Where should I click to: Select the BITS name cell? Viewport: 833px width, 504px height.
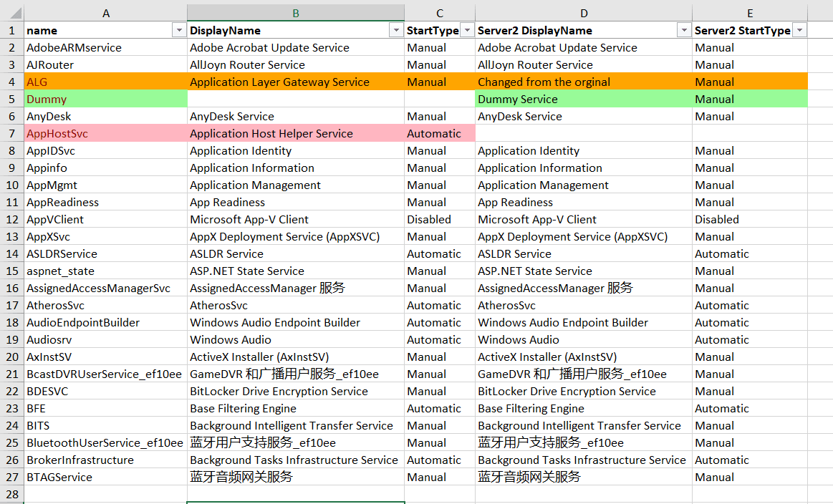(106, 425)
